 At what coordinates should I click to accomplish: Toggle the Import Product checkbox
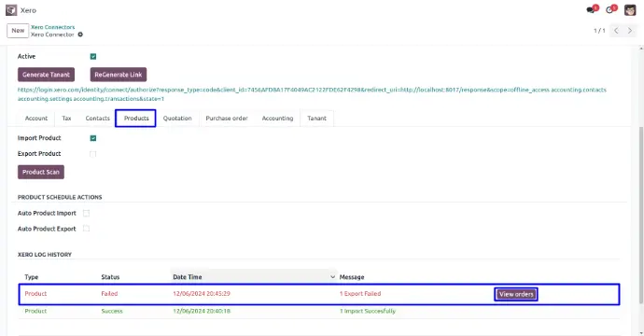click(93, 138)
